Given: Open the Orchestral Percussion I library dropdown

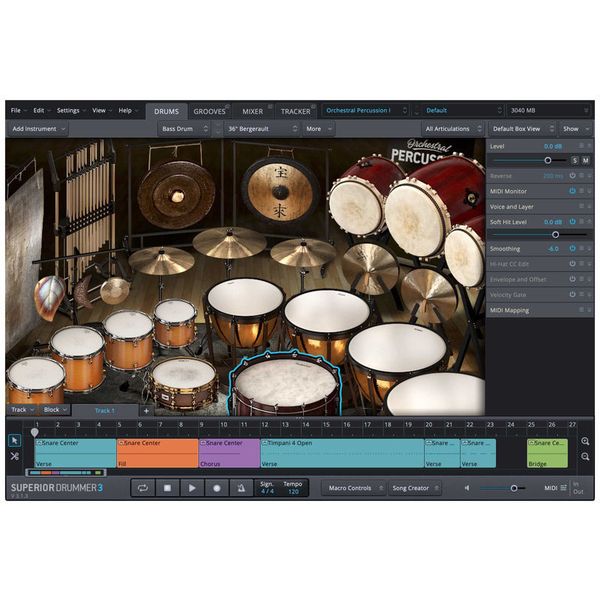Looking at the screenshot, I should coord(365,111).
